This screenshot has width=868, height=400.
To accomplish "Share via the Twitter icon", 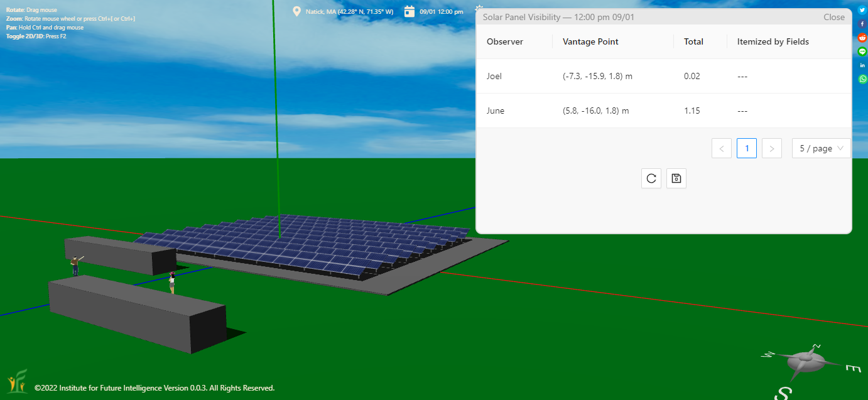I will (x=862, y=10).
